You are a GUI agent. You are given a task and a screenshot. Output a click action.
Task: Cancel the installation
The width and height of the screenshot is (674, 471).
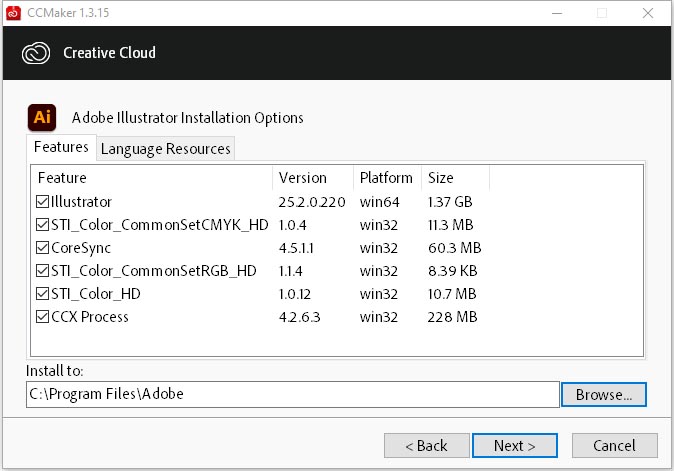point(614,446)
